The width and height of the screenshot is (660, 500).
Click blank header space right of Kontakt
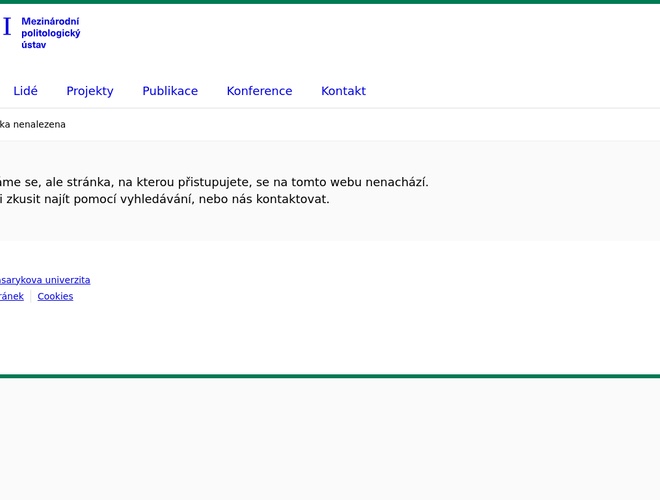pyautogui.click(x=510, y=91)
